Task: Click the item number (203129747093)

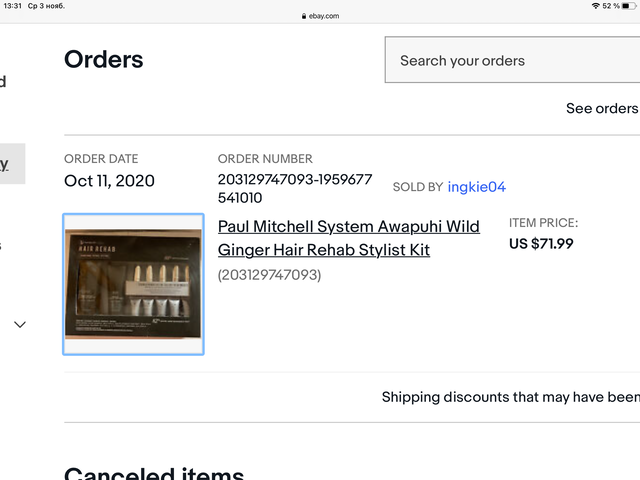Action: tap(269, 274)
